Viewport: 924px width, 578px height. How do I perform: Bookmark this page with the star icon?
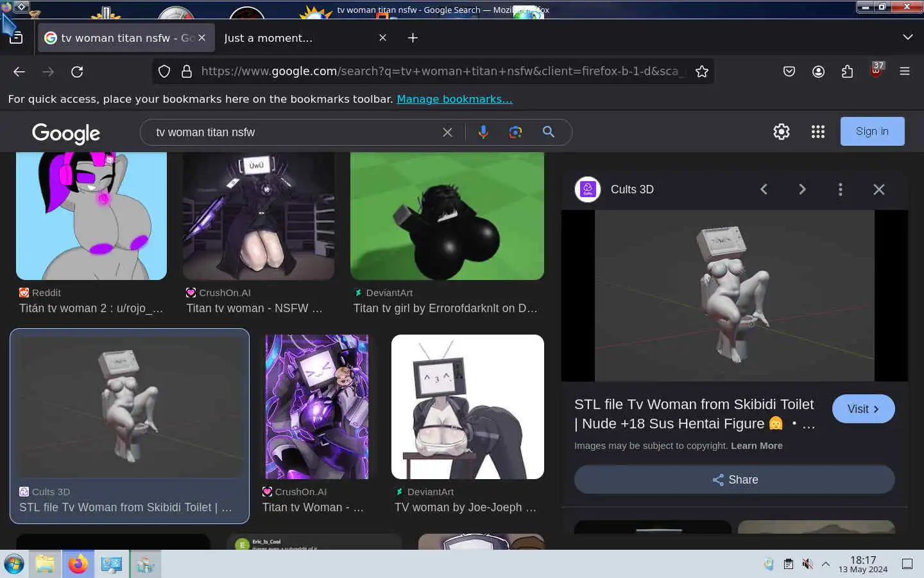pyautogui.click(x=702, y=71)
